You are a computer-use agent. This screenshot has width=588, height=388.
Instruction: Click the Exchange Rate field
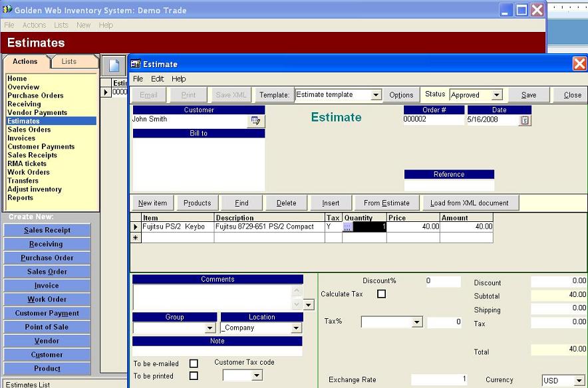point(439,379)
